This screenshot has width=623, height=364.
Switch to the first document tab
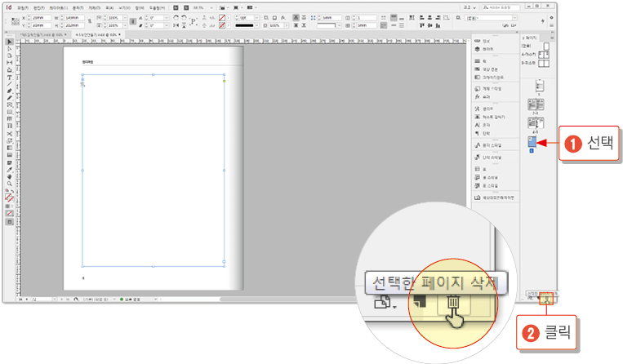(42, 35)
